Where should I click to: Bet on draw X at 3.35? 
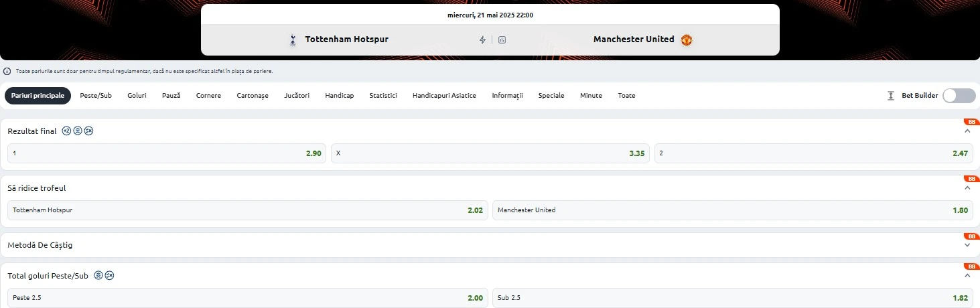490,153
